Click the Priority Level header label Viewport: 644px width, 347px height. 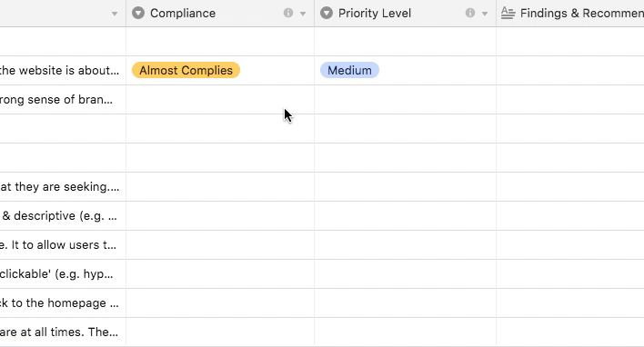[x=375, y=13]
